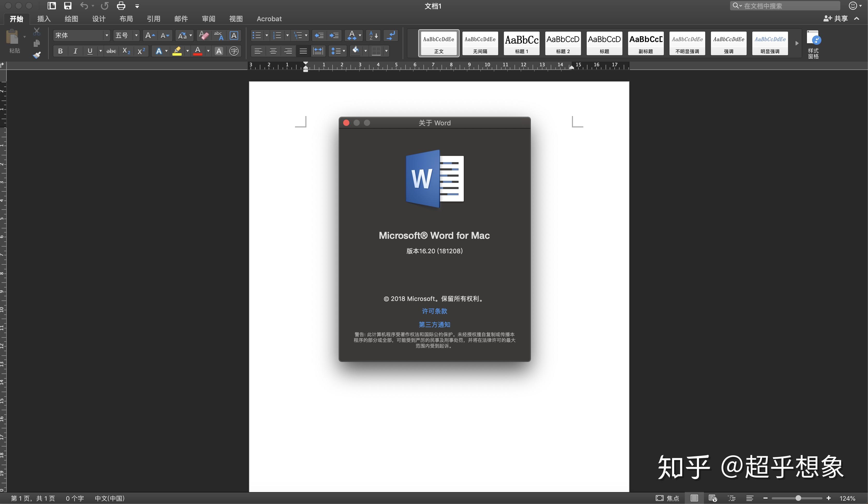This screenshot has height=504, width=868.
Task: Expand the numbered list dropdown arrow
Action: [x=287, y=35]
